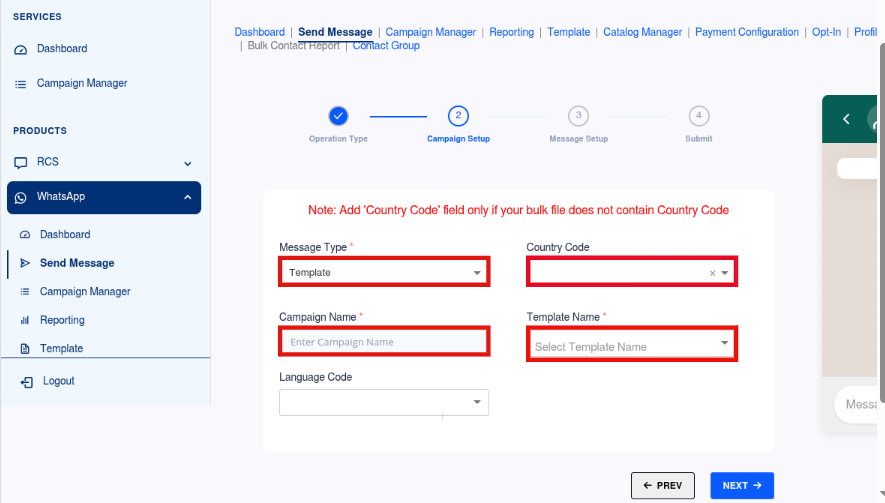Click step 4 Submit circle
Screen dimensions: 885x503
[699, 116]
